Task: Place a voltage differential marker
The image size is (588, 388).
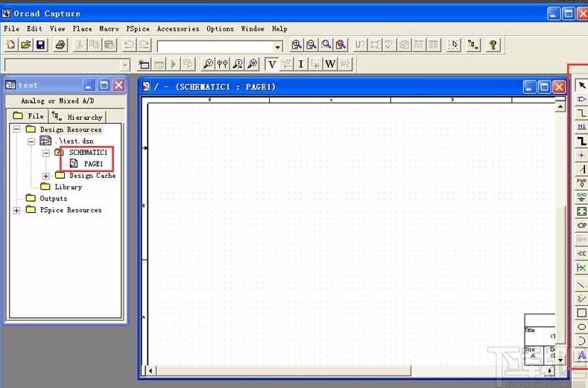Action: pyautogui.click(x=223, y=65)
